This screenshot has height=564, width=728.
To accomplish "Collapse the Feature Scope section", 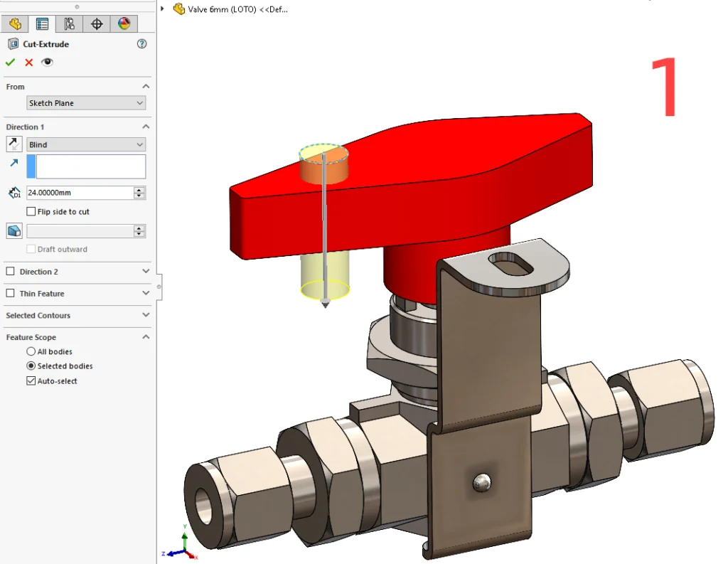I will click(146, 337).
